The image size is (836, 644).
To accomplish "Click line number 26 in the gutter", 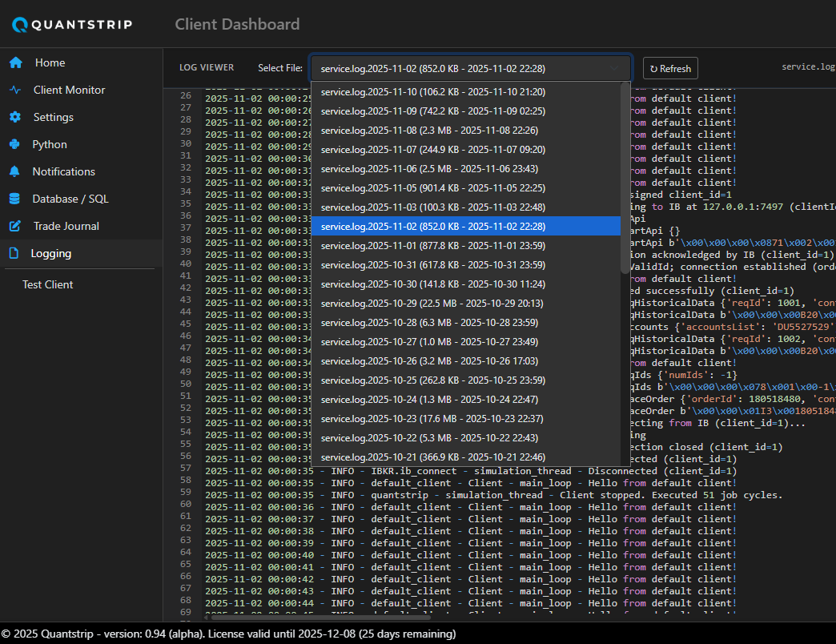I will tap(186, 95).
